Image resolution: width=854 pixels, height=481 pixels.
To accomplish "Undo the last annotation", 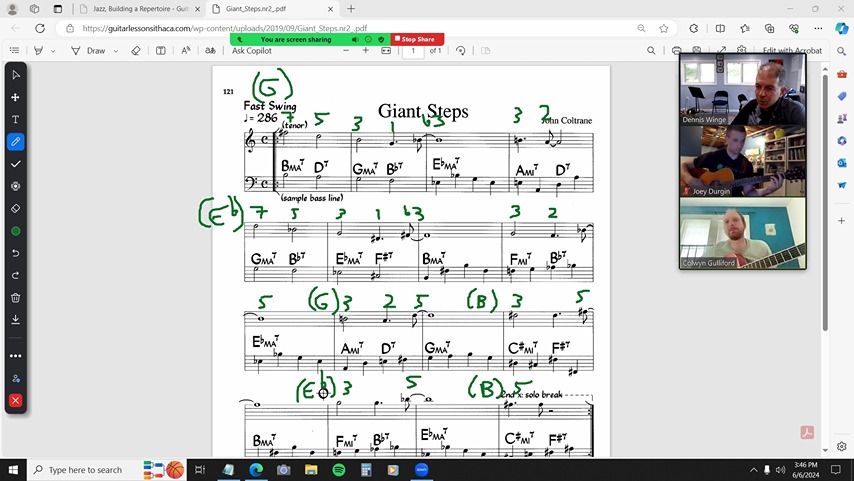I will point(15,253).
